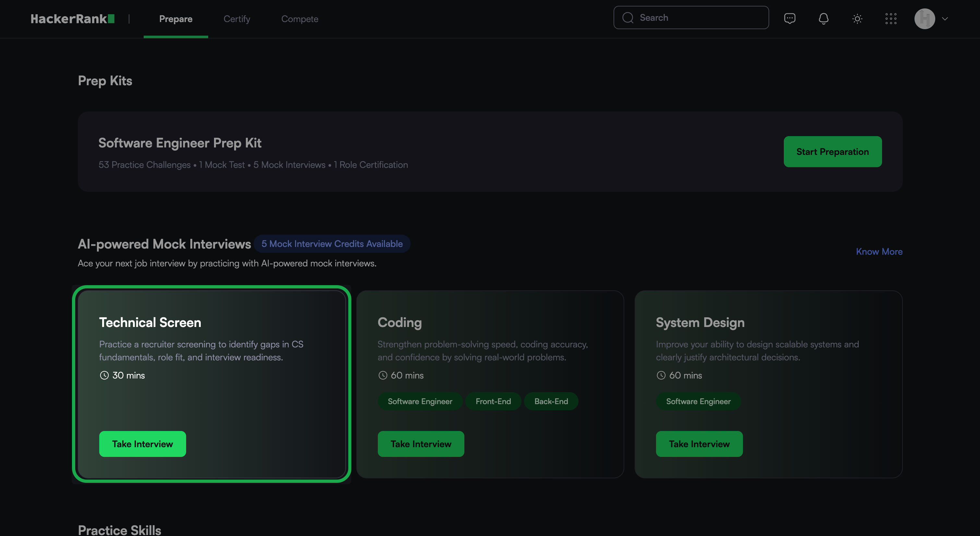Take the System Design interview

[699, 444]
